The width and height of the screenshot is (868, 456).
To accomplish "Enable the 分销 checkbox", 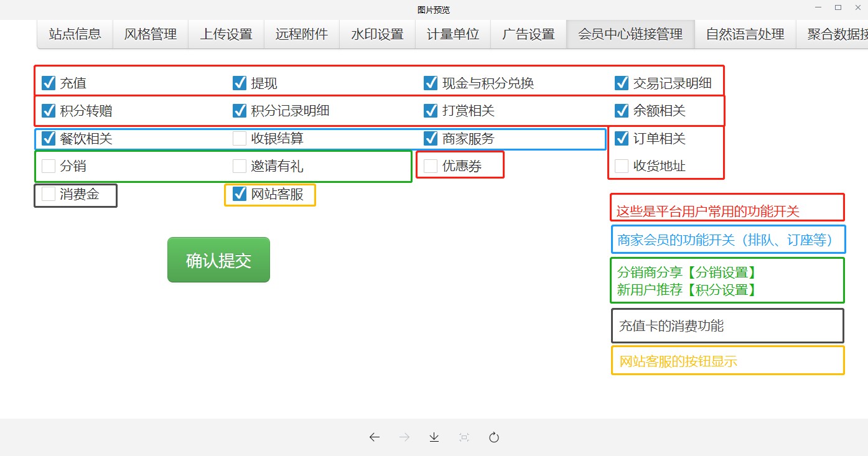I will click(49, 166).
